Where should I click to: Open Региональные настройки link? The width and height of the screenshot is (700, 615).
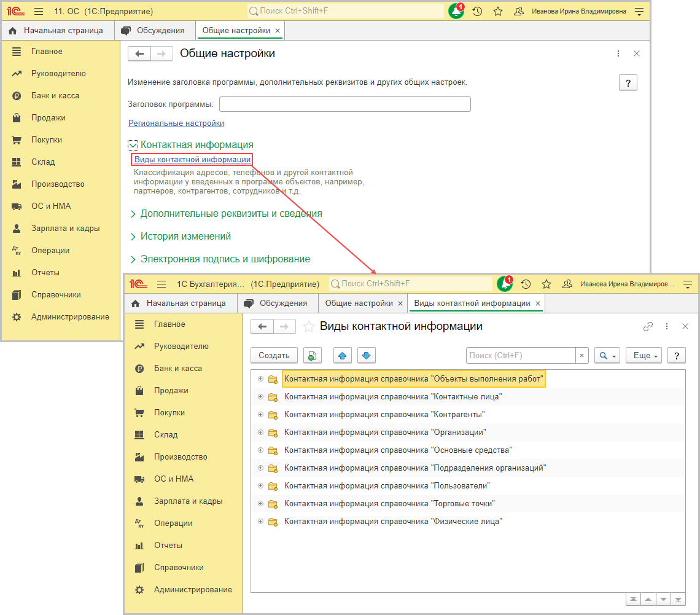coord(176,123)
